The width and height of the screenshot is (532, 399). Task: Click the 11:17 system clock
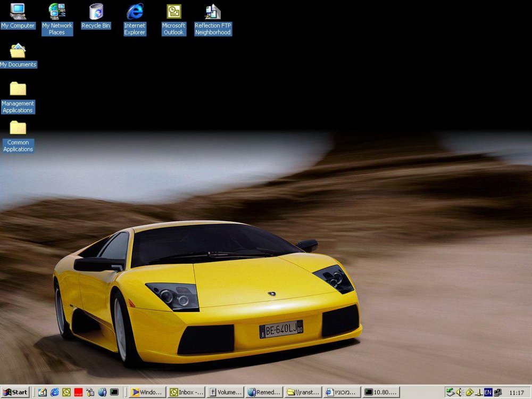coord(517,393)
